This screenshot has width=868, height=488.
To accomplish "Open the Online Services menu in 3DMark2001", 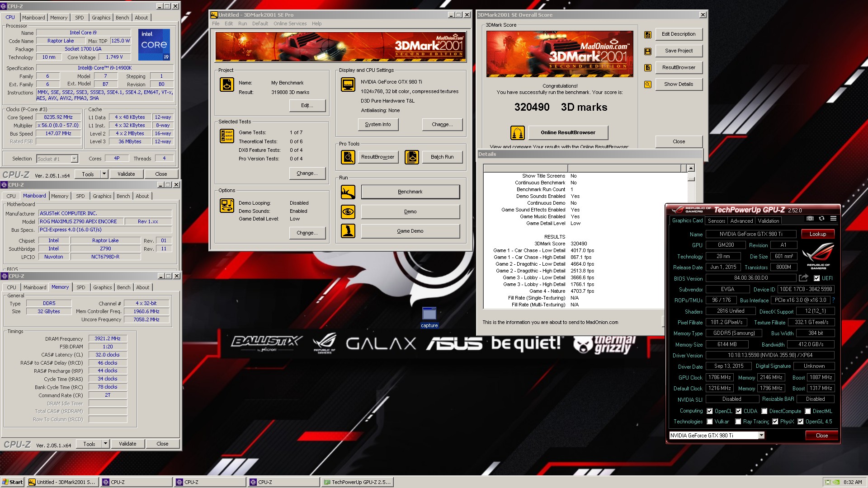I will coord(290,23).
